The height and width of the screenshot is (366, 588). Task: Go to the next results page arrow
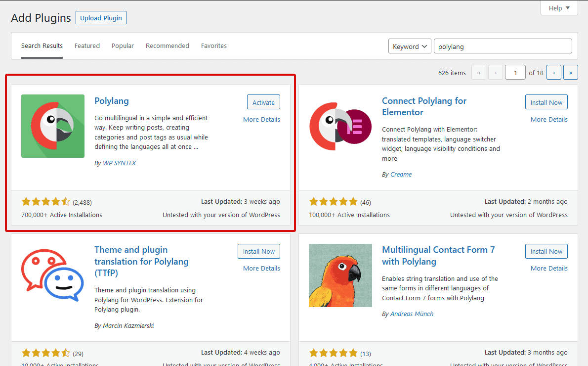554,73
